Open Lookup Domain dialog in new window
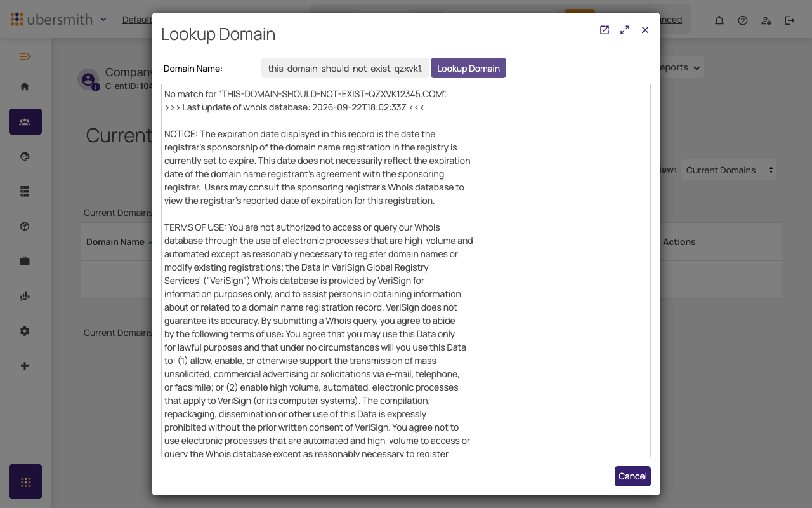 click(x=605, y=30)
